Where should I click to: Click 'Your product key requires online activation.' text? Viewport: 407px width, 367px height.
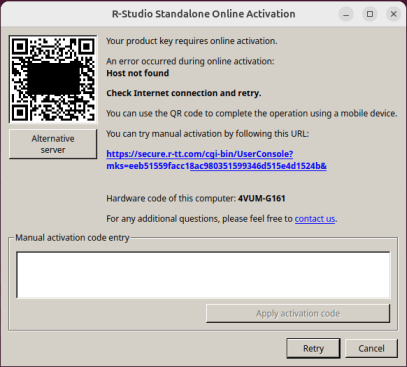(x=192, y=41)
